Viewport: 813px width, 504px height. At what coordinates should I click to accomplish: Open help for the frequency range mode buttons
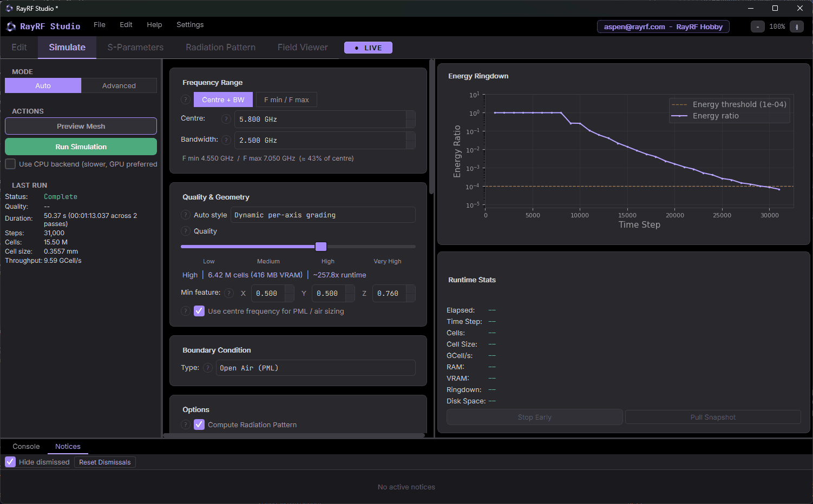point(186,100)
